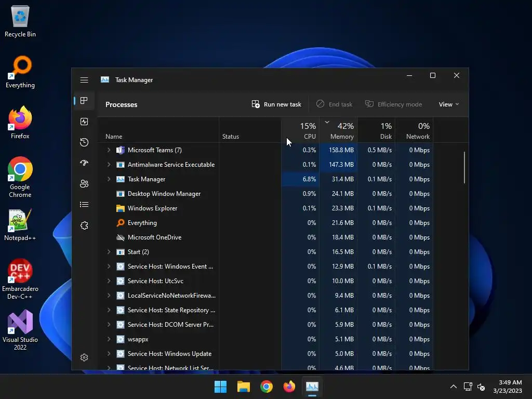Viewport: 532px width, 399px height.
Task: Open the Performance sidebar icon
Action: pos(84,122)
